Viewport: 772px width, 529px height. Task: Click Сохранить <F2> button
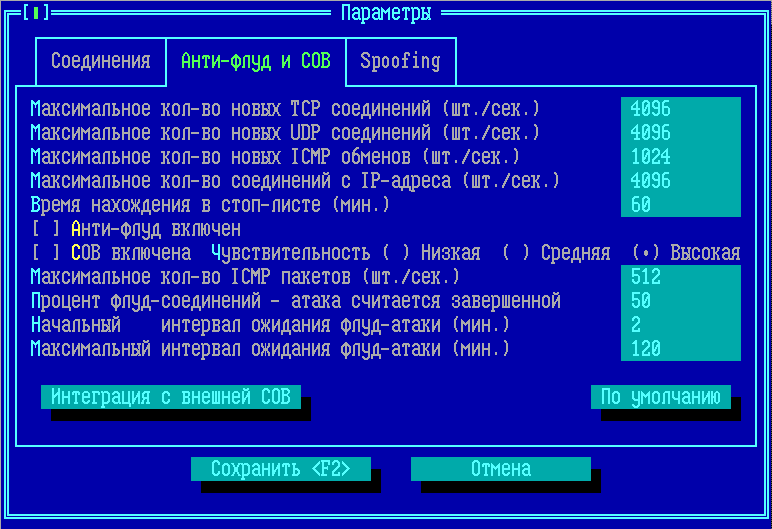(x=280, y=469)
